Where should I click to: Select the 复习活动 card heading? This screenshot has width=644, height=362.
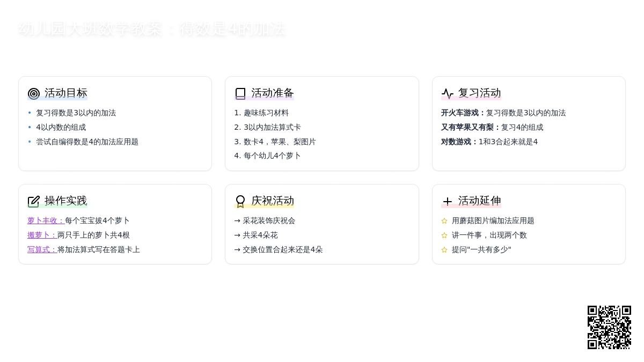pos(479,93)
